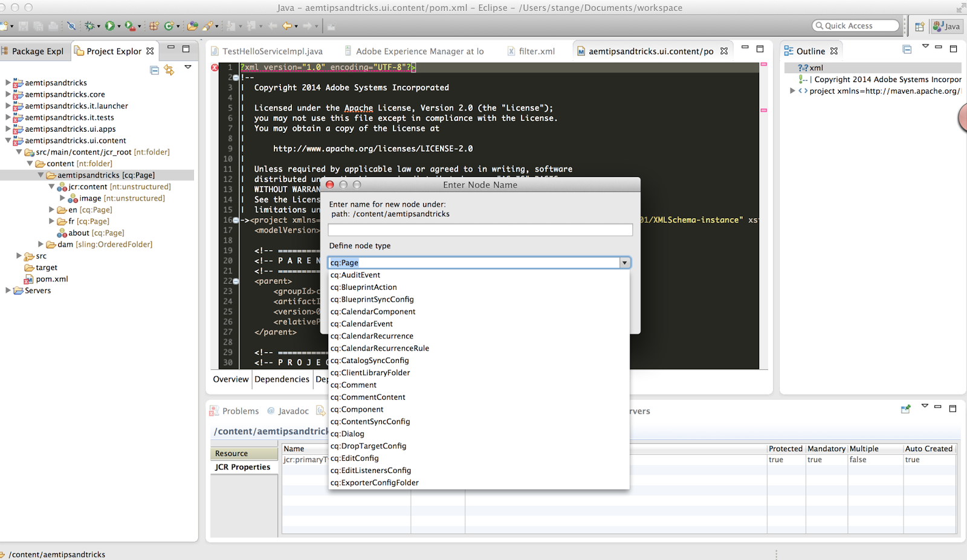Switch to the Problems view tab
The image size is (967, 560).
[x=234, y=411]
